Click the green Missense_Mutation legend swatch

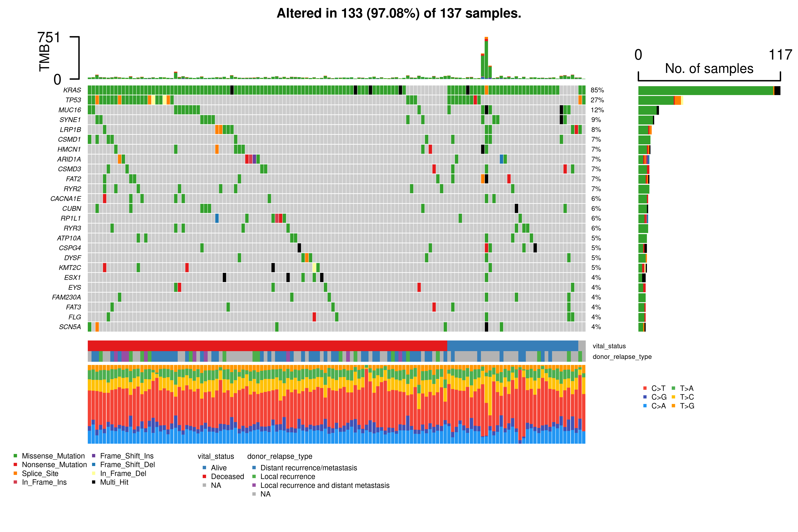pyautogui.click(x=15, y=456)
